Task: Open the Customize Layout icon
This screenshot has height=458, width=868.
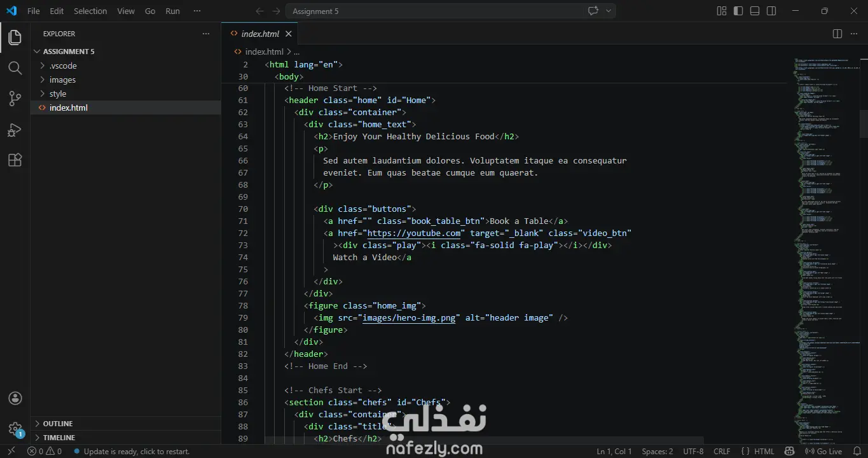Action: click(722, 11)
